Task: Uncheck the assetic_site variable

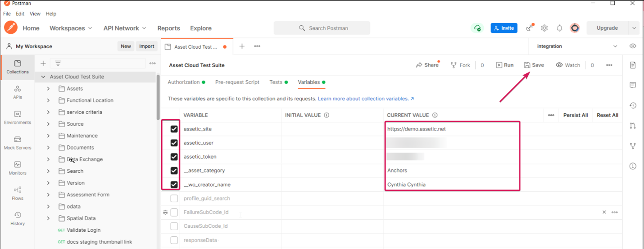Action: click(x=174, y=129)
